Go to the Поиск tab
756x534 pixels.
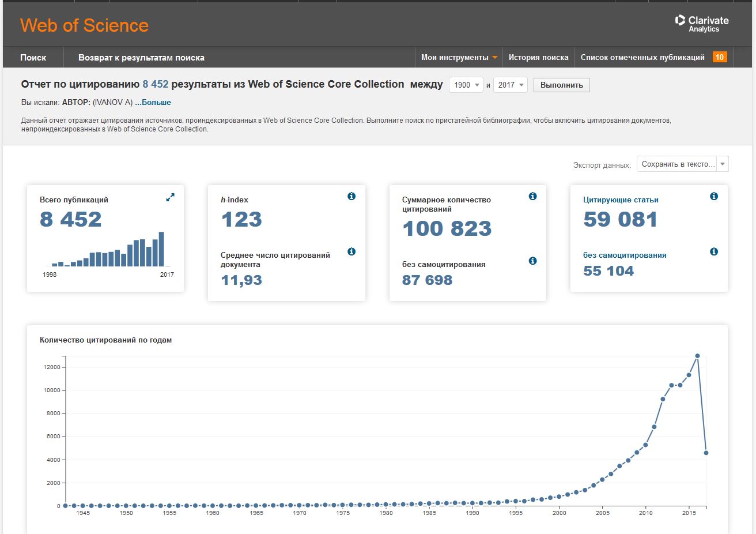pyautogui.click(x=33, y=58)
